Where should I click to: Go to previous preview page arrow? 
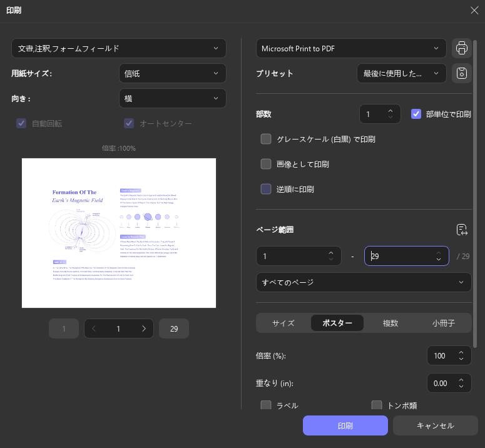[x=94, y=328]
